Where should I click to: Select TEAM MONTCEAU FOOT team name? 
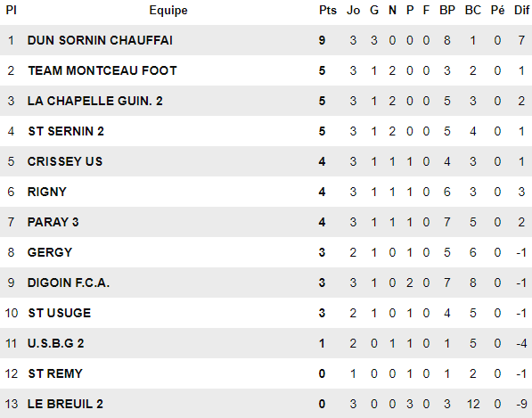[102, 70]
